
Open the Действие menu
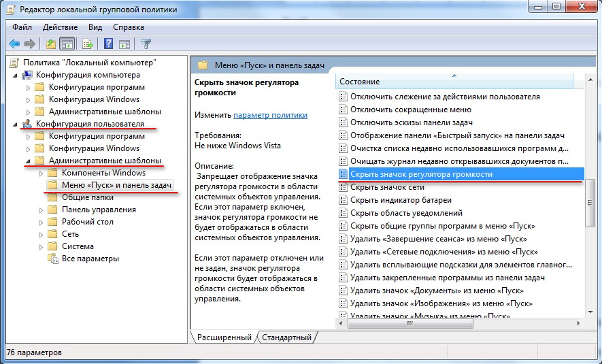[60, 27]
